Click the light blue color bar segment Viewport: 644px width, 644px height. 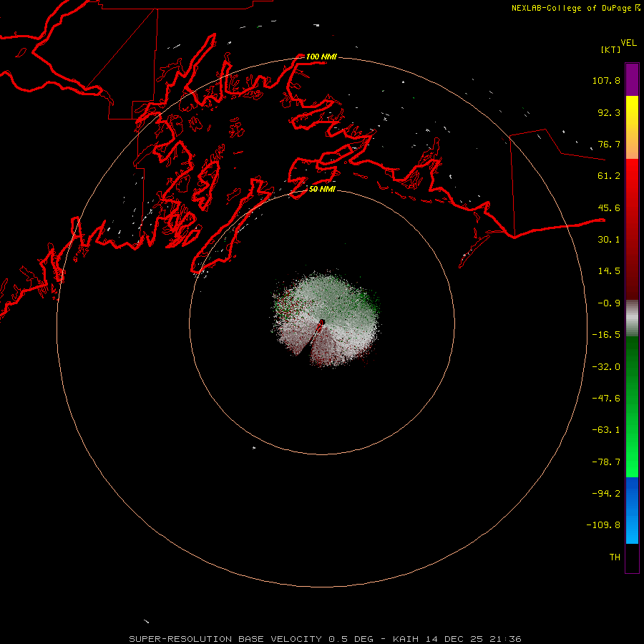632,528
